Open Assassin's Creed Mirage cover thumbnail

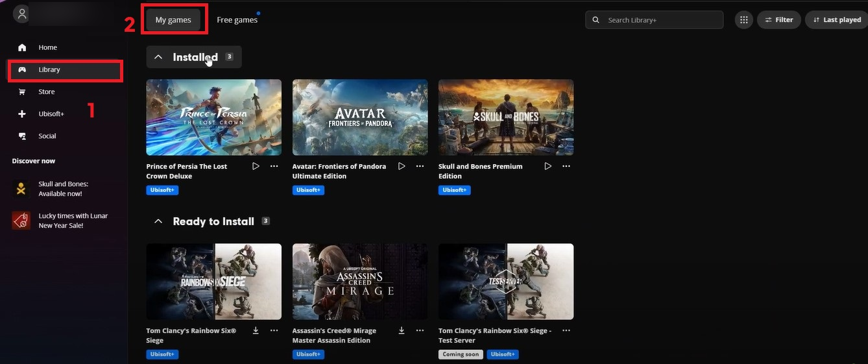coord(360,282)
